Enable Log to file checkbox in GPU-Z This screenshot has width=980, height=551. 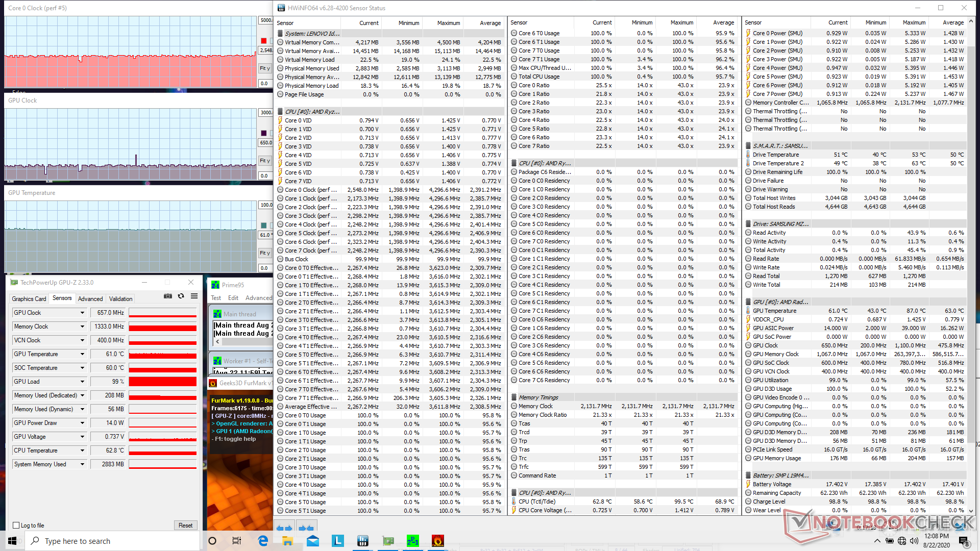tap(16, 525)
